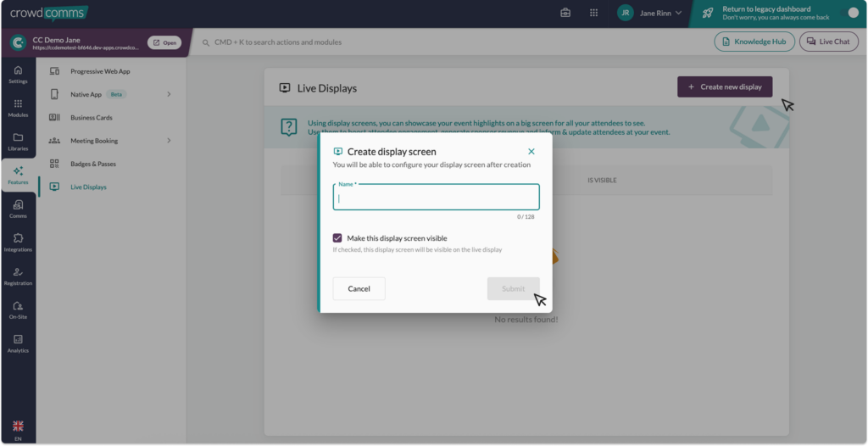The width and height of the screenshot is (868, 446).
Task: Open Libraries sidebar section
Action: point(18,142)
